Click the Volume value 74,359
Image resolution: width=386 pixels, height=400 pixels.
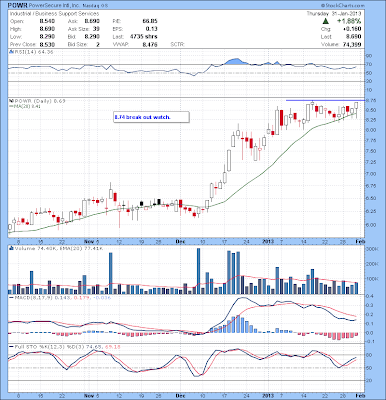pos(352,44)
